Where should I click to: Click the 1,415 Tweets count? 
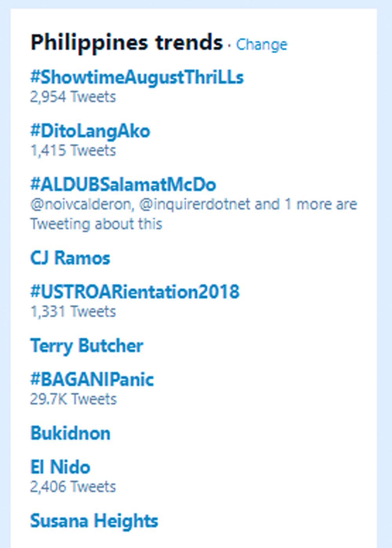coord(73,151)
